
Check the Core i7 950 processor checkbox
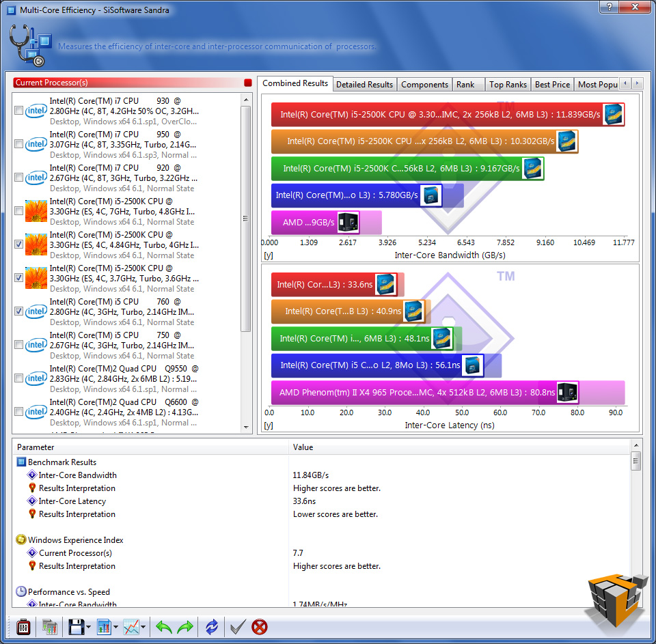(18, 144)
